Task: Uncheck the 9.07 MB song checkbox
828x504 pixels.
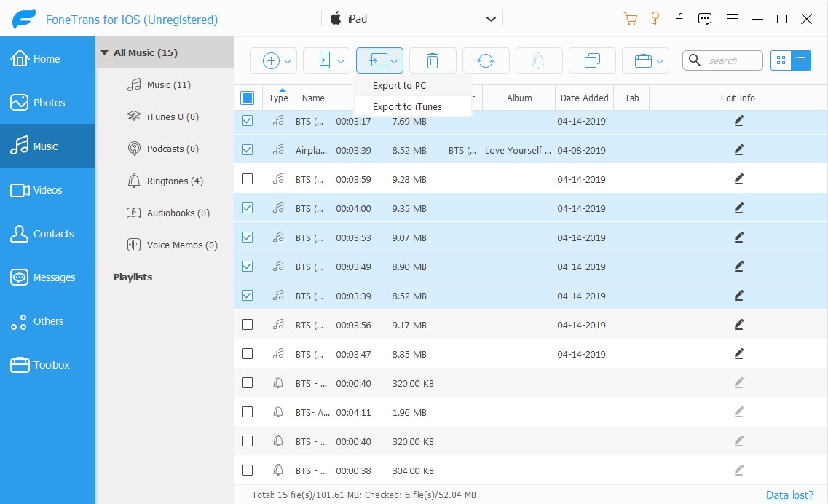Action: tap(247, 237)
